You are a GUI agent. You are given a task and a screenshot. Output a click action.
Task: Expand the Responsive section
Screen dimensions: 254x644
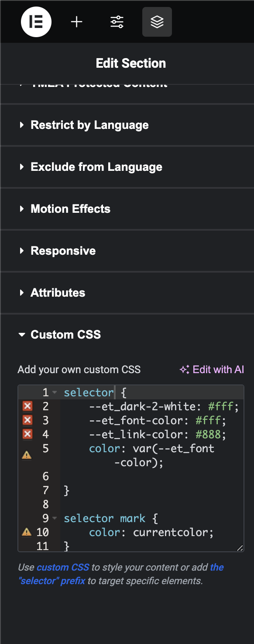pyautogui.click(x=127, y=251)
